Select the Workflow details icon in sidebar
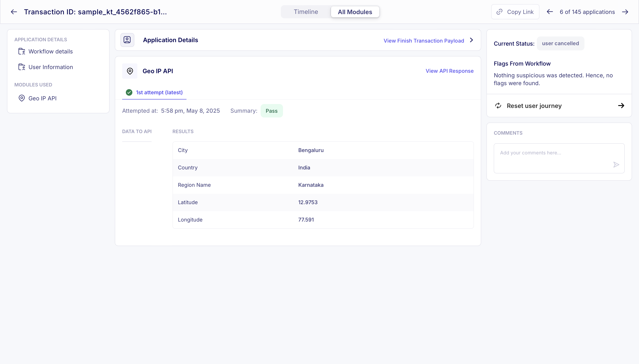639x364 pixels. pos(22,51)
